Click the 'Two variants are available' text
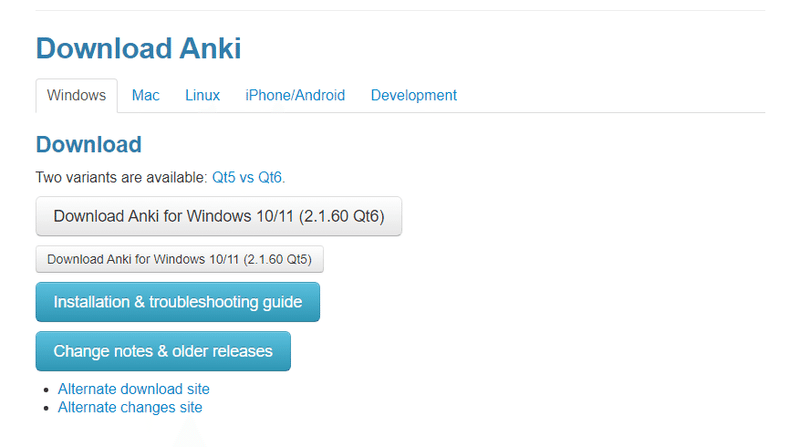The height and width of the screenshot is (447, 800). point(121,178)
